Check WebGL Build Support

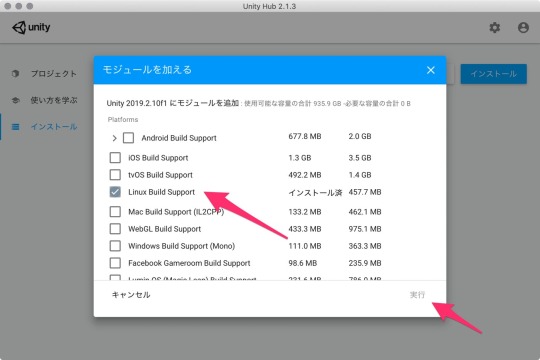tap(115, 229)
